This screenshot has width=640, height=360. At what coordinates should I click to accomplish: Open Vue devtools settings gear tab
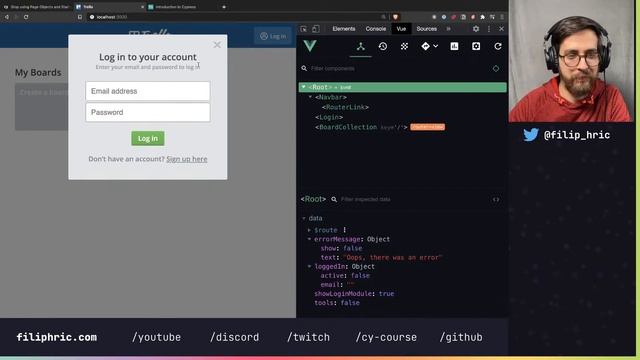pos(476,47)
